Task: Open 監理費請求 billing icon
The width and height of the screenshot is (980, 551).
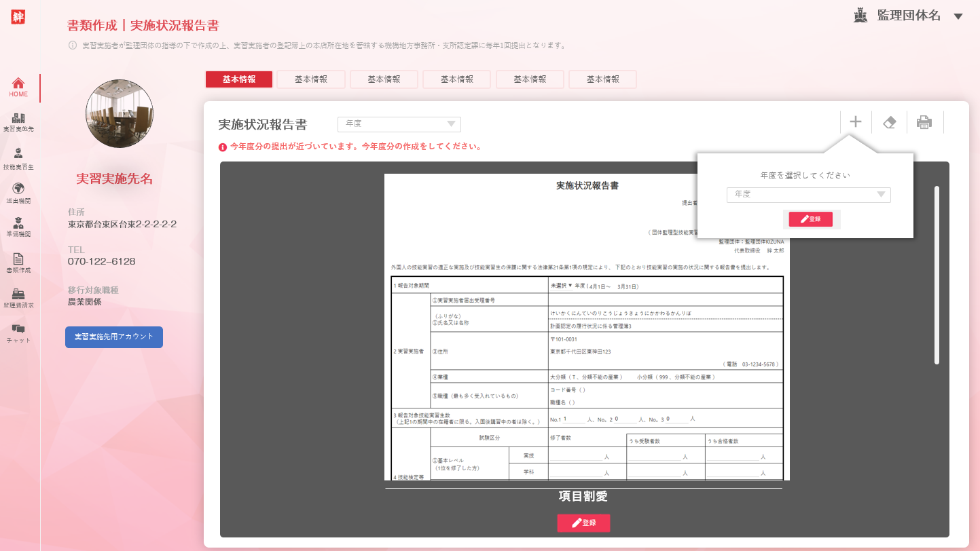Action: click(18, 294)
